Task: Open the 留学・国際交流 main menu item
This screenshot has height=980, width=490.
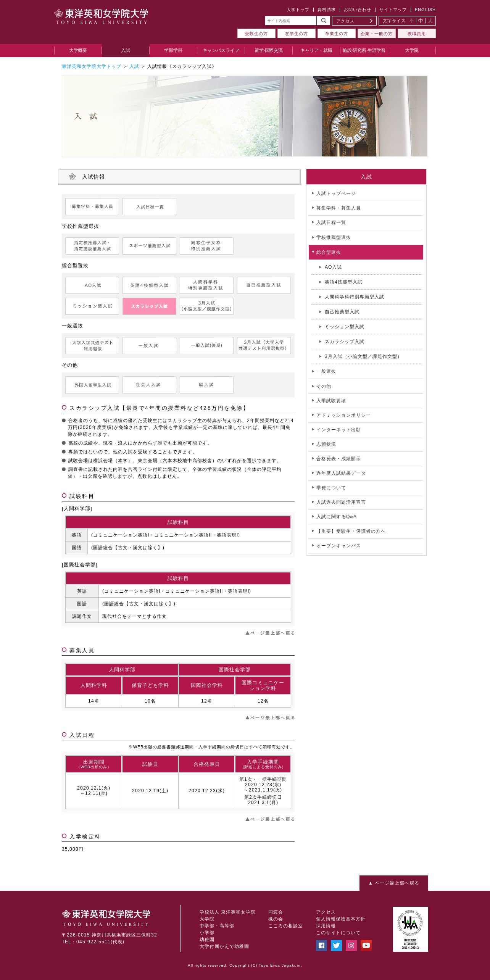Action: click(269, 50)
